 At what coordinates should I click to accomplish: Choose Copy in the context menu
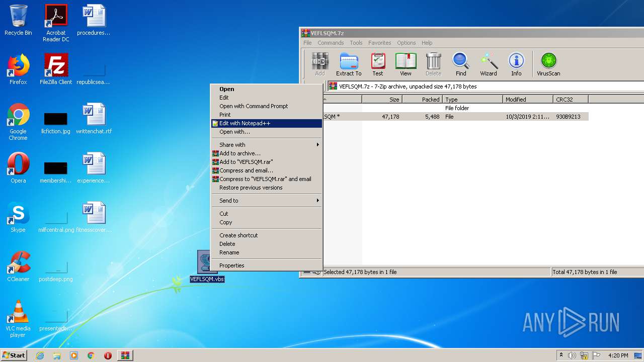point(267,222)
